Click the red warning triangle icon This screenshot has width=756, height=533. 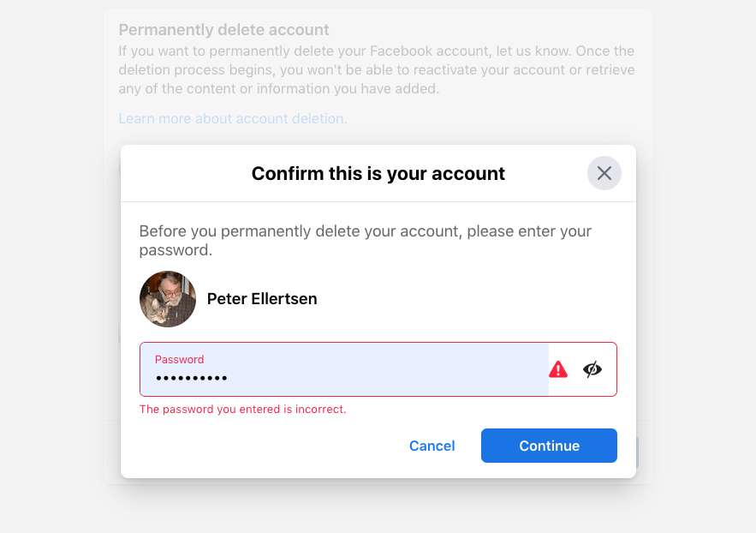point(558,369)
